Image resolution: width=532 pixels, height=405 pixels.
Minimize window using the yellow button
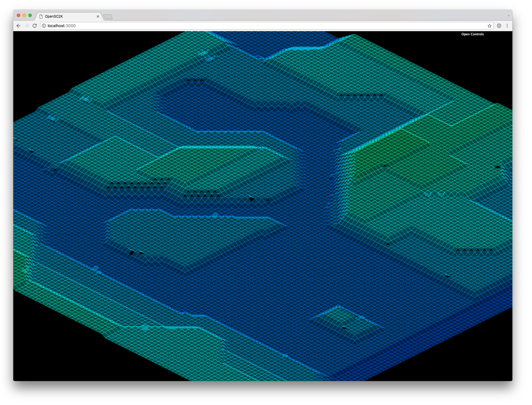click(24, 15)
